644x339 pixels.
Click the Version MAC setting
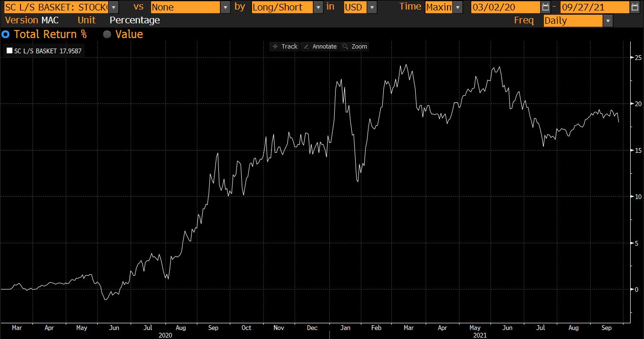pos(50,20)
